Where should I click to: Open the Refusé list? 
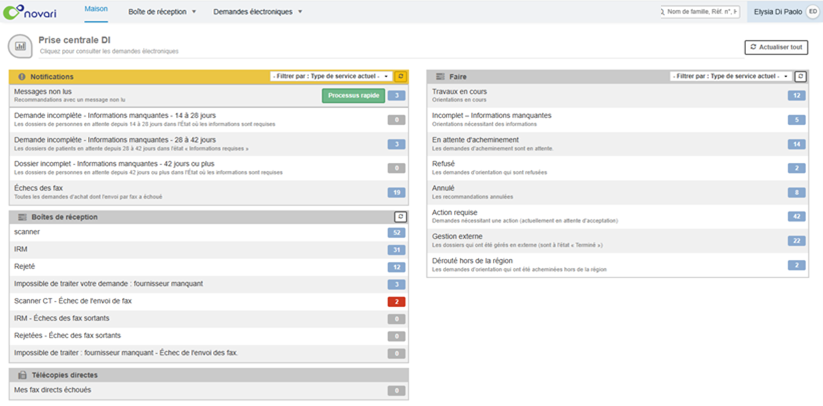(618, 168)
